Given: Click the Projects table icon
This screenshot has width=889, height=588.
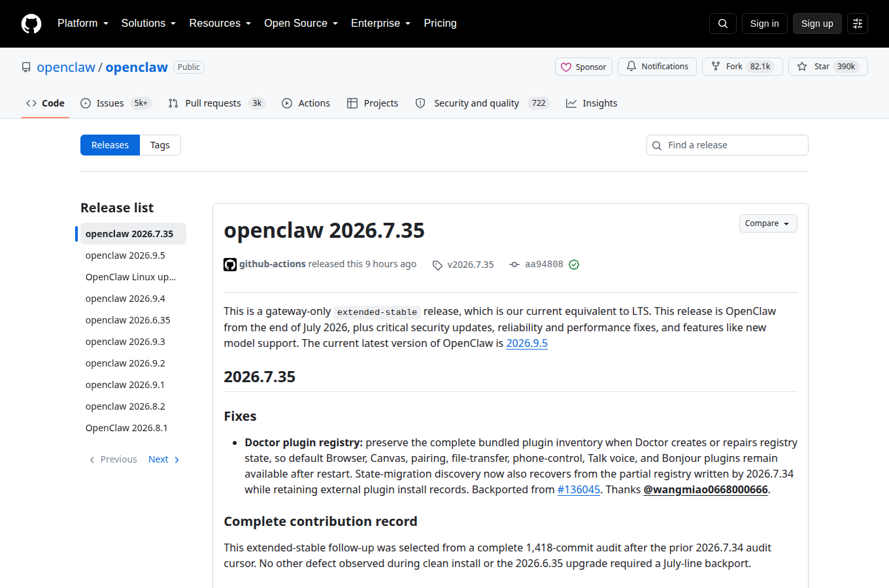Looking at the screenshot, I should [352, 103].
